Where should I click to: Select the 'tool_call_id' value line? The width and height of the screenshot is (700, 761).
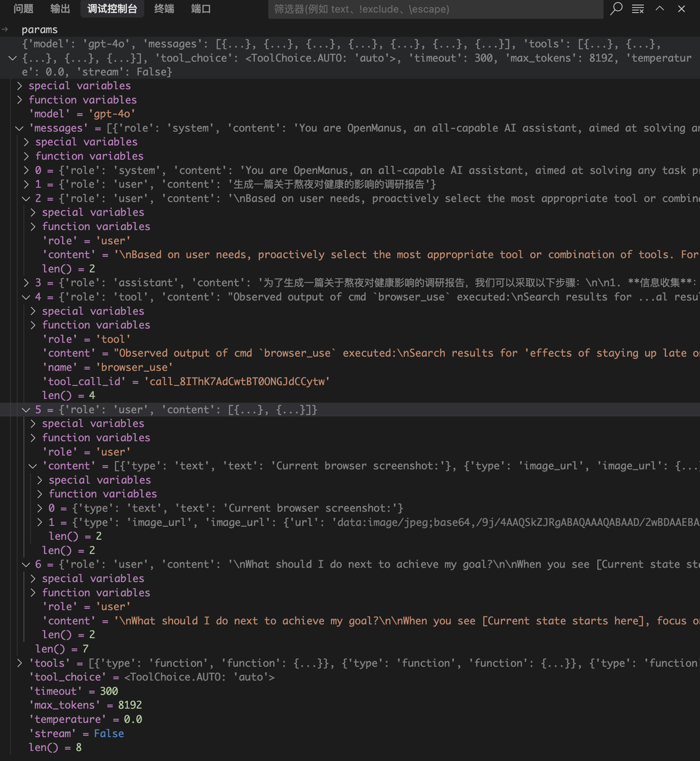[186, 382]
